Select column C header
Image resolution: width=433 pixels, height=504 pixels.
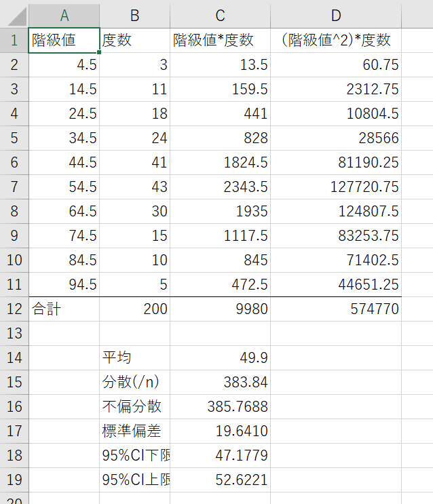[x=220, y=16]
